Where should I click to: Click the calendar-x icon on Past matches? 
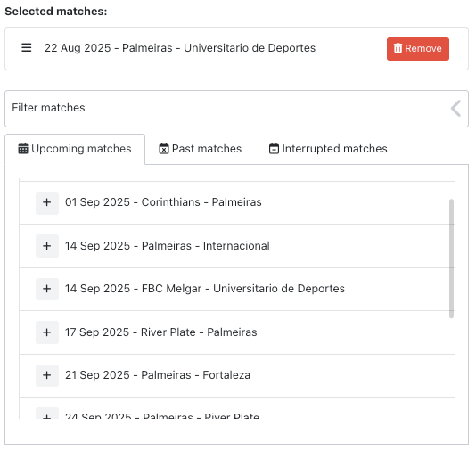point(164,149)
